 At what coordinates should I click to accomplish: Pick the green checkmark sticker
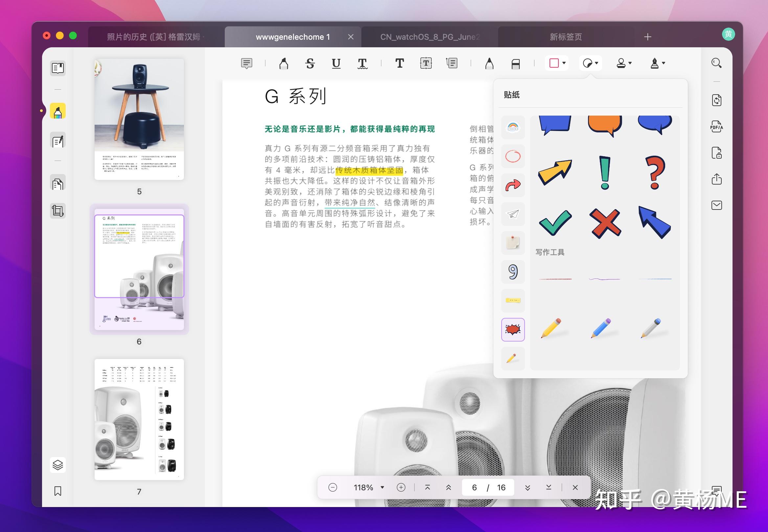click(555, 223)
